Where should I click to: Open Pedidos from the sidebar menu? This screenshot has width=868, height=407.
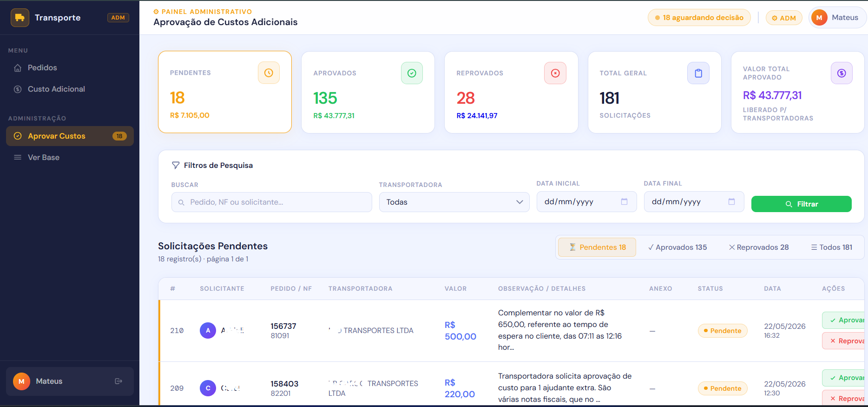point(70,67)
